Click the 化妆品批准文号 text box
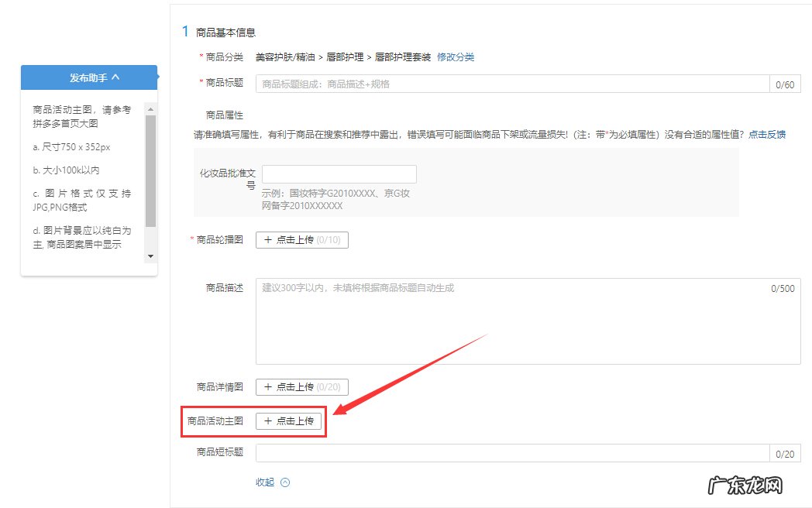 click(x=339, y=173)
